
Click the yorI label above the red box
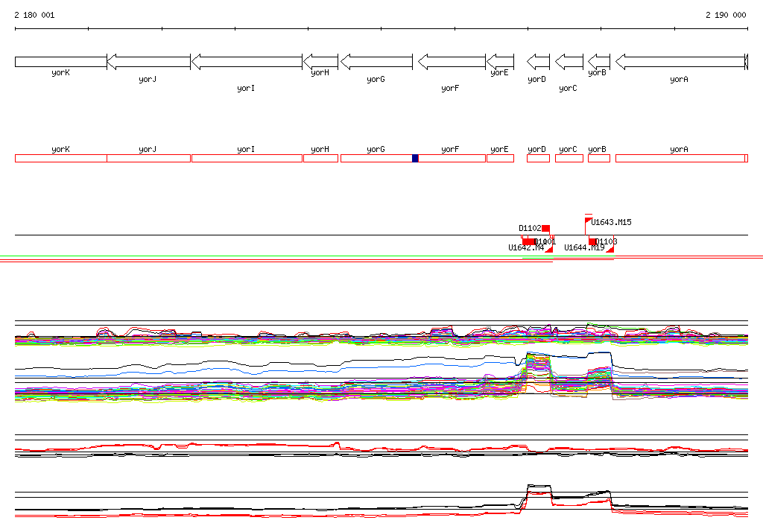tap(246, 150)
